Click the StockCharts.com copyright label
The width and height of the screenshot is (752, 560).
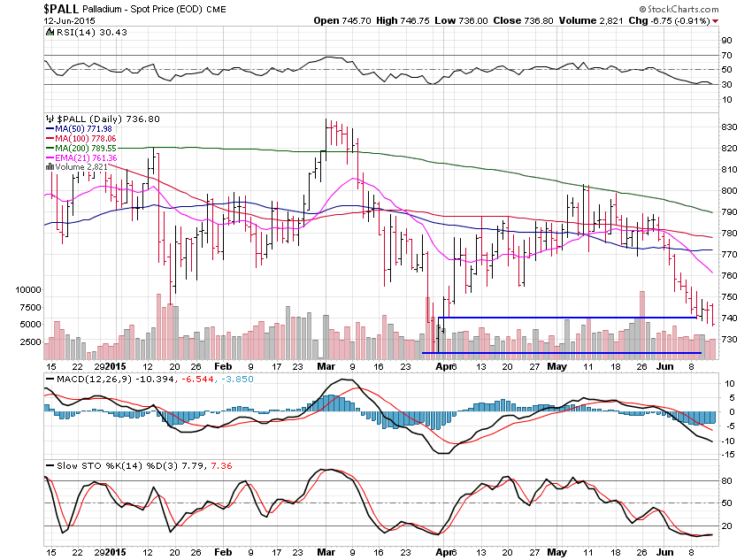pos(679,9)
